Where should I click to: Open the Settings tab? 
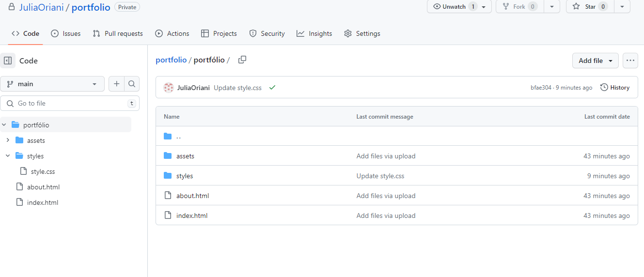pos(362,33)
